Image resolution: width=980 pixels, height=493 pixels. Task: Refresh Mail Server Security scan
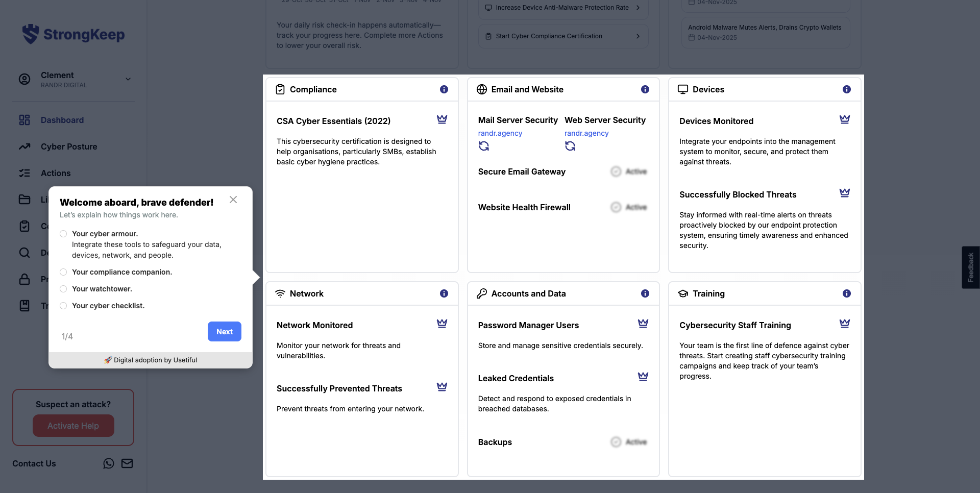[484, 146]
